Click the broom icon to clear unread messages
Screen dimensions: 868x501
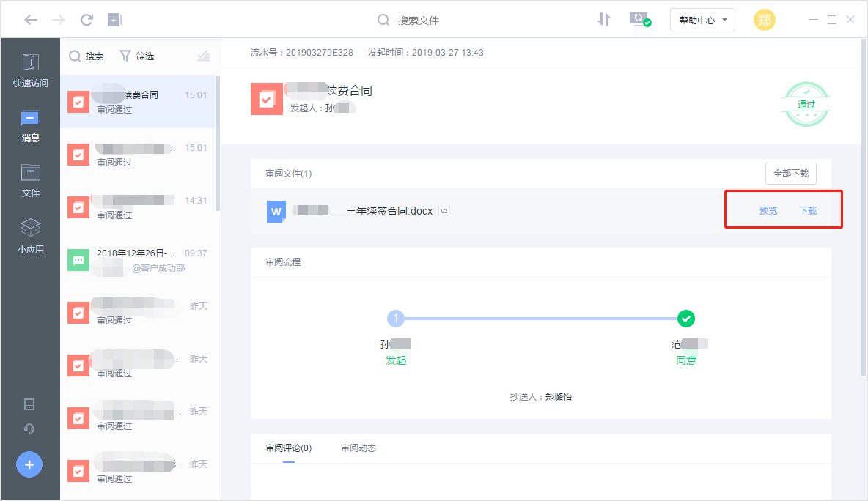[204, 55]
